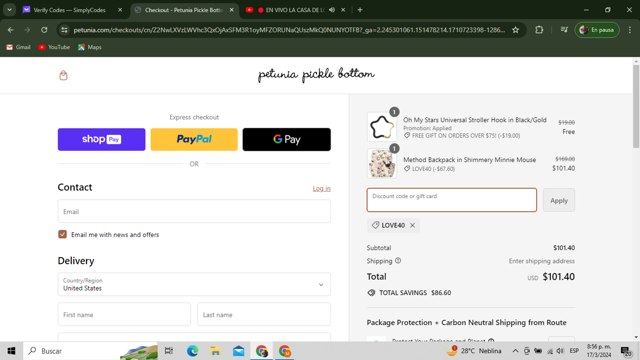Click the ESP language indicator
The image size is (640, 360).
pyautogui.click(x=574, y=351)
